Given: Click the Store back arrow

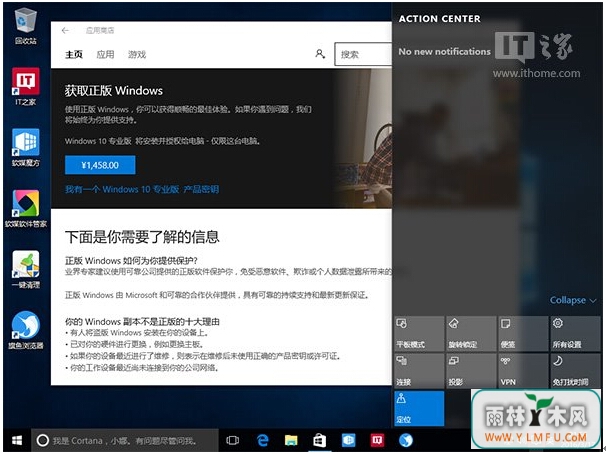Looking at the screenshot, I should [65, 31].
